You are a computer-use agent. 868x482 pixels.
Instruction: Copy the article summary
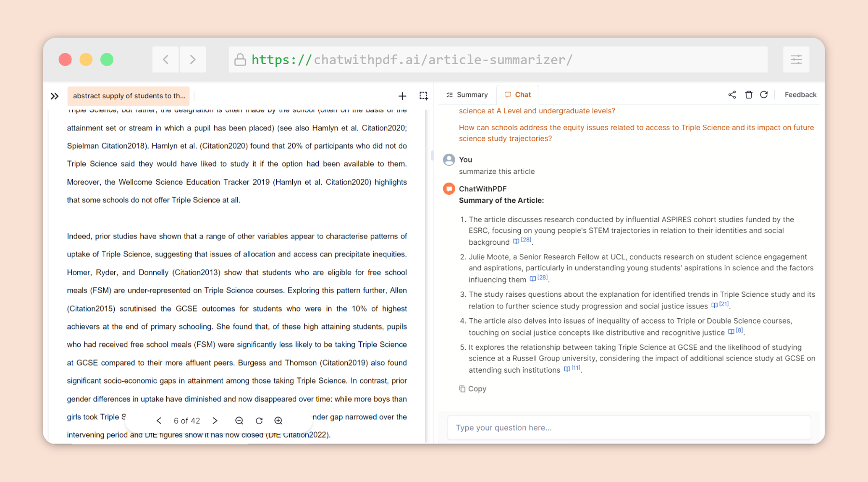click(473, 388)
